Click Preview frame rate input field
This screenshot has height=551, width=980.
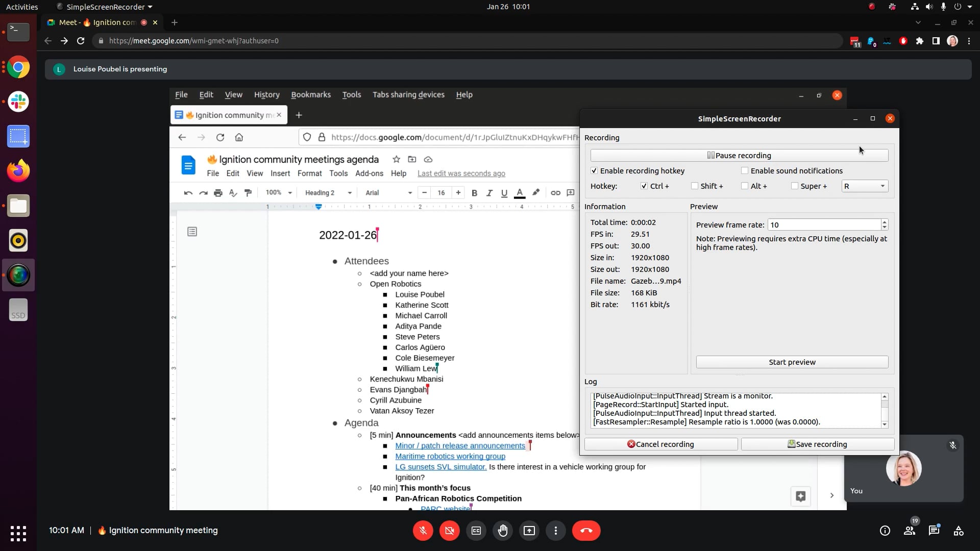[x=824, y=225]
